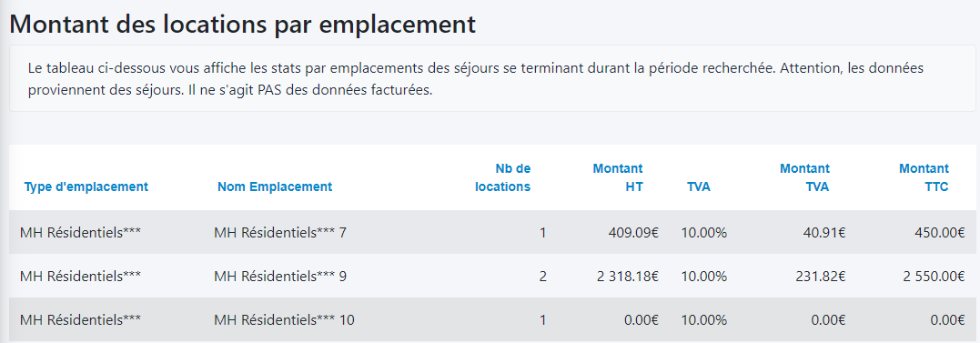The height and width of the screenshot is (343, 980).
Task: Select the MH Résidentiels*** 7 row name
Action: click(x=280, y=233)
